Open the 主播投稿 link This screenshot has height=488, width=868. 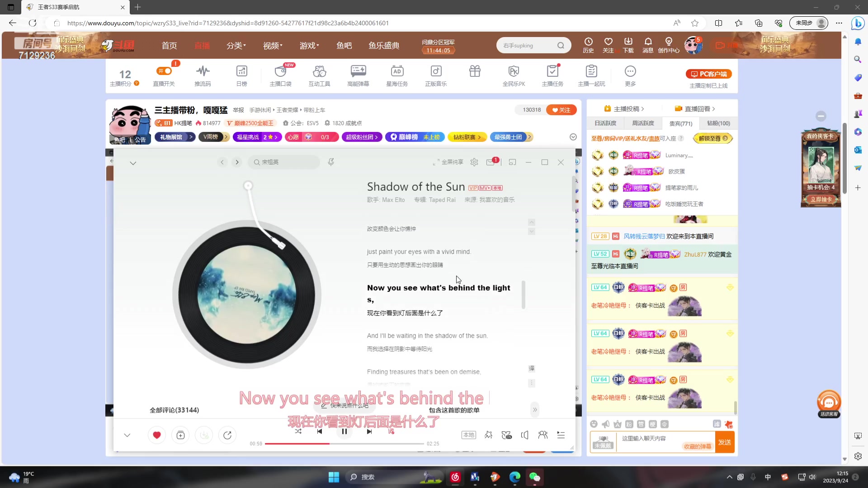point(624,109)
